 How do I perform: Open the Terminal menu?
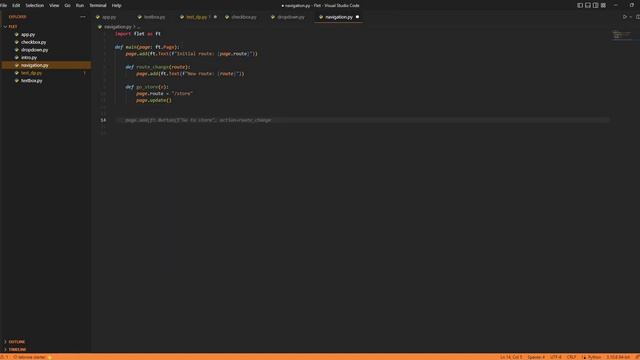[98, 5]
